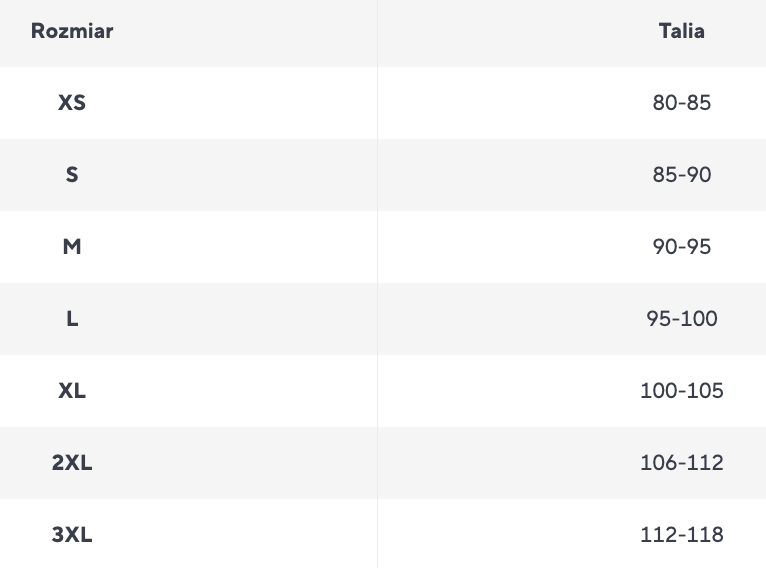
Task: Click the column divider beside L
Action: coord(377,319)
